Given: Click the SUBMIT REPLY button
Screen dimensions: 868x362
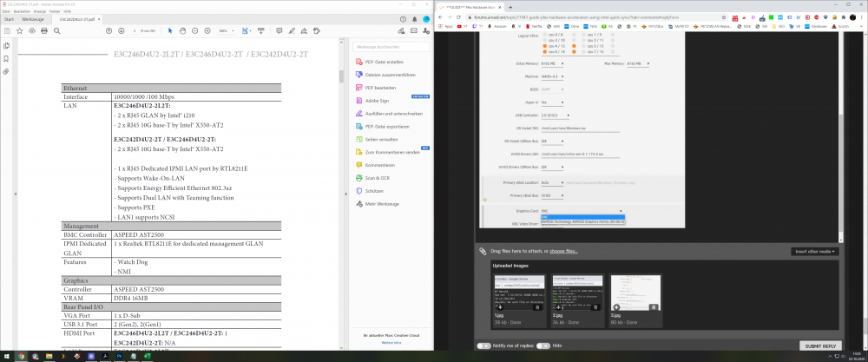Looking at the screenshot, I should pyautogui.click(x=820, y=346).
